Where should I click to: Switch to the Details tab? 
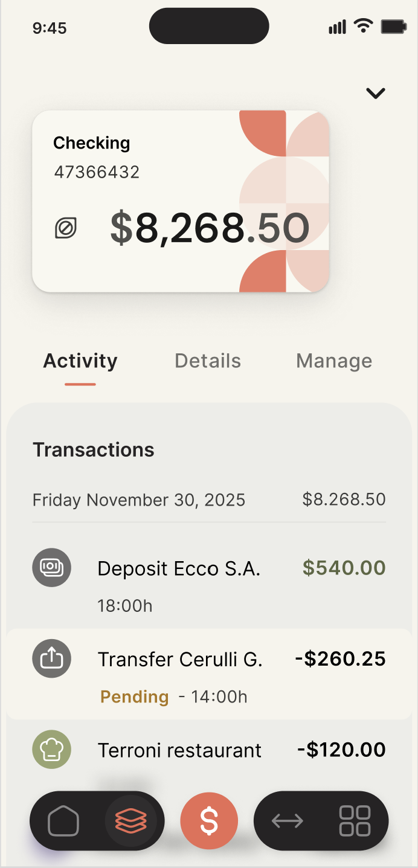click(x=208, y=361)
